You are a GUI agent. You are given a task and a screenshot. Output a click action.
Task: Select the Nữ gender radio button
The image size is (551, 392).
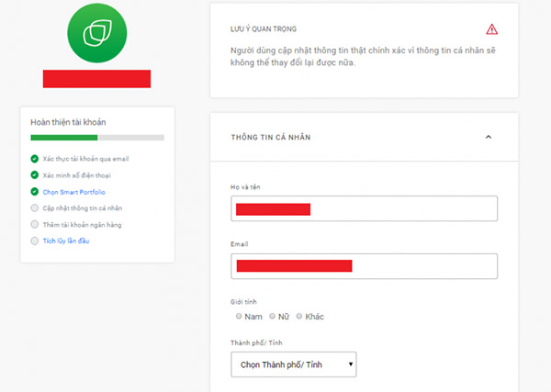(x=273, y=316)
